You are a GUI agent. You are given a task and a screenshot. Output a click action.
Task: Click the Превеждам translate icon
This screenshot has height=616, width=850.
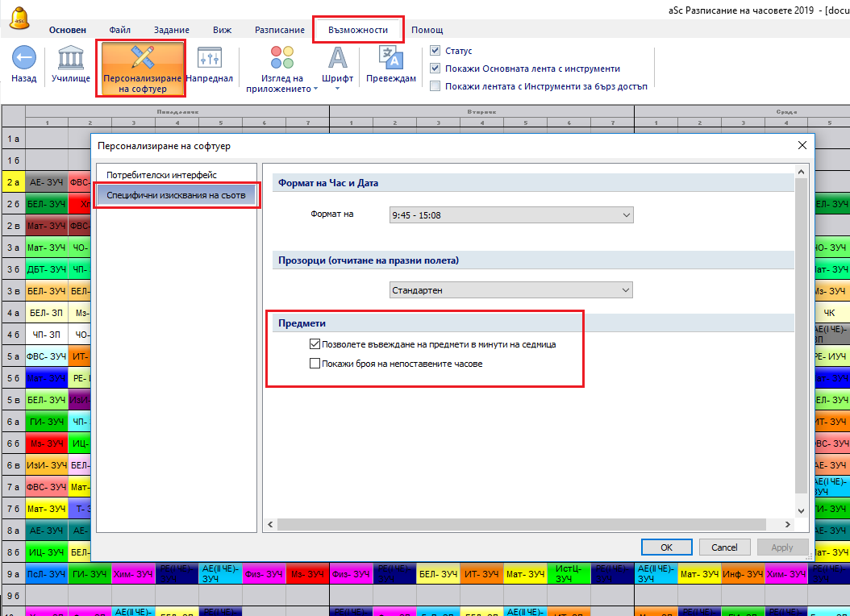[x=391, y=58]
